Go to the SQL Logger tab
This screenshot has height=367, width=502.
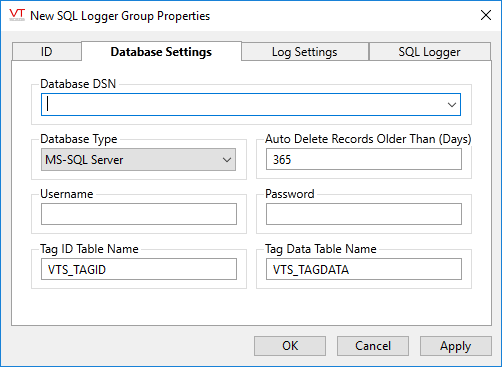429,52
